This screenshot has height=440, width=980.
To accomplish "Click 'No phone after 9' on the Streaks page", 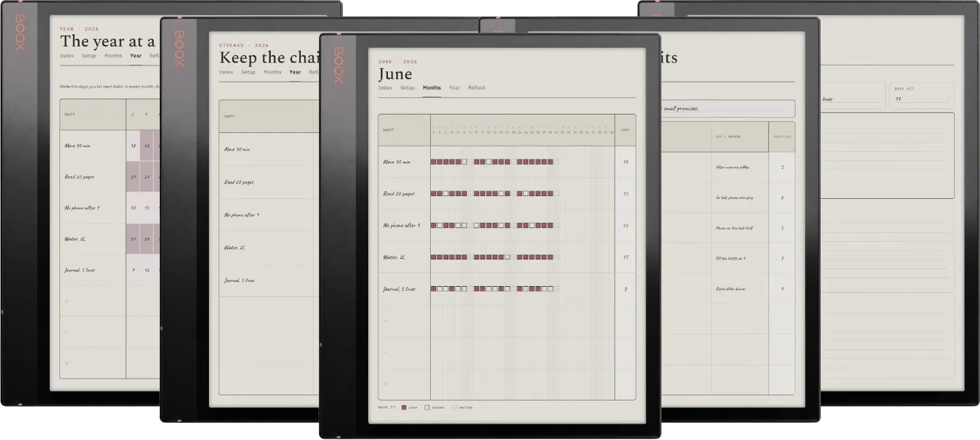I will pyautogui.click(x=242, y=215).
